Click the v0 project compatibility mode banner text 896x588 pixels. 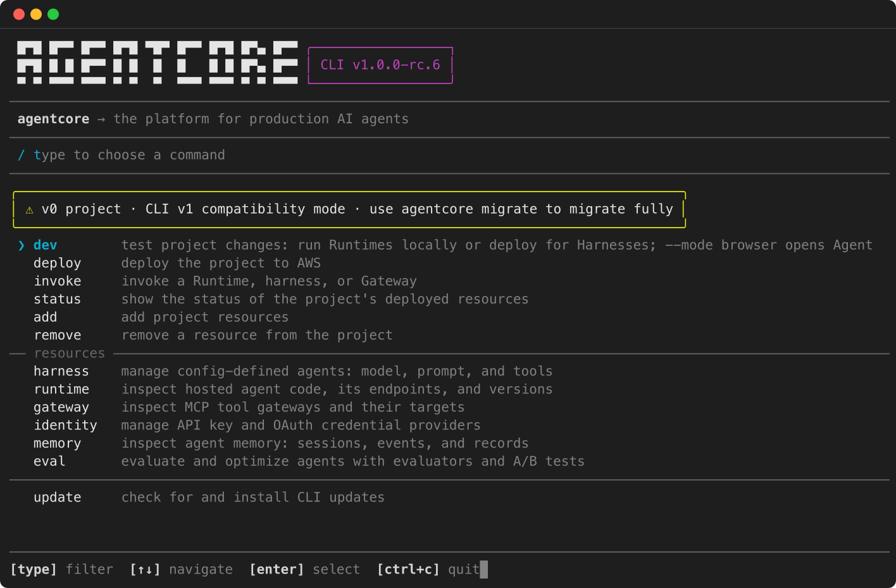click(358, 209)
